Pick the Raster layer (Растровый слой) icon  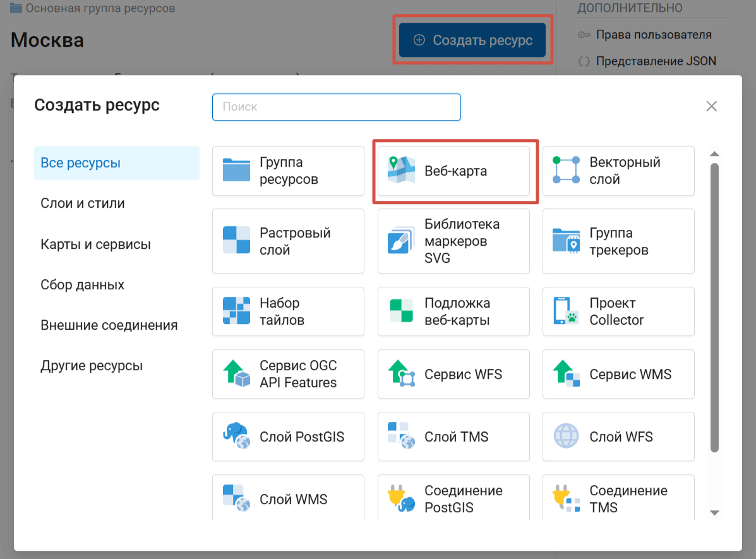[236, 241]
